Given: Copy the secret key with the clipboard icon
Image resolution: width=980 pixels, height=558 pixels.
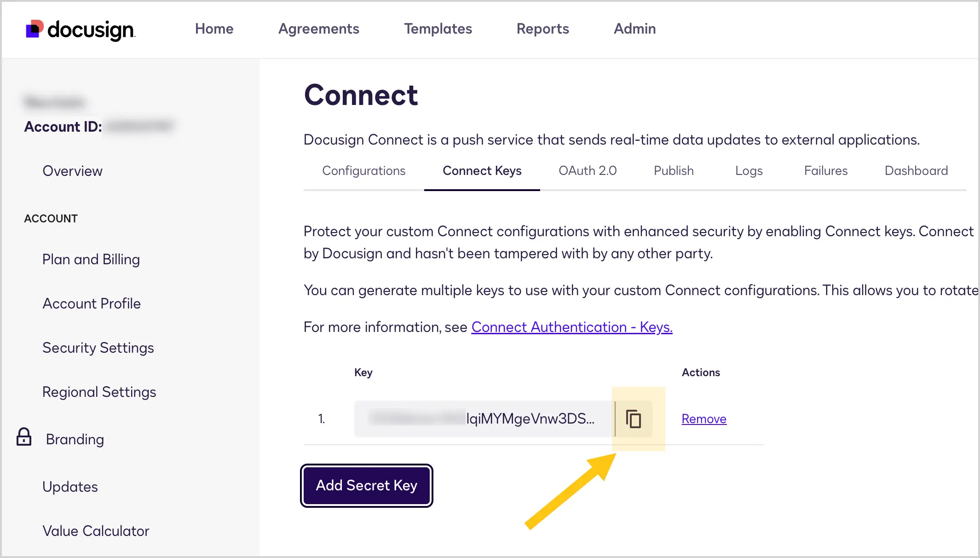Looking at the screenshot, I should (634, 418).
